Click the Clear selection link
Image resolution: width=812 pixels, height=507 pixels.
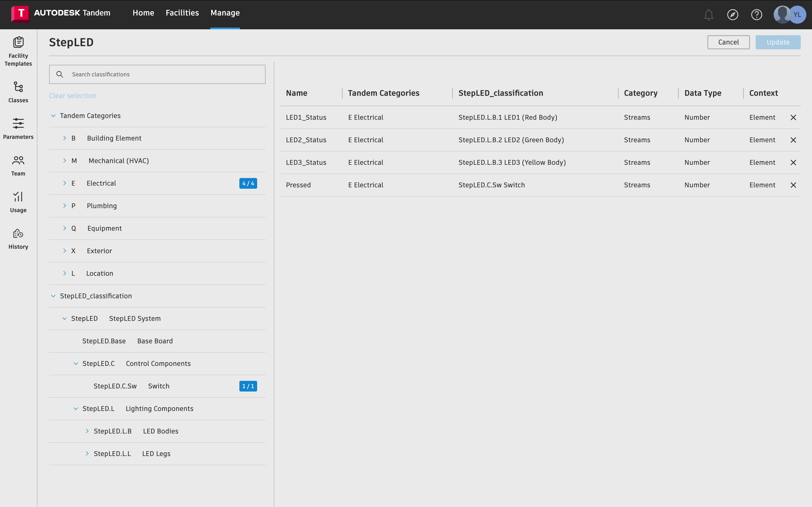72,95
